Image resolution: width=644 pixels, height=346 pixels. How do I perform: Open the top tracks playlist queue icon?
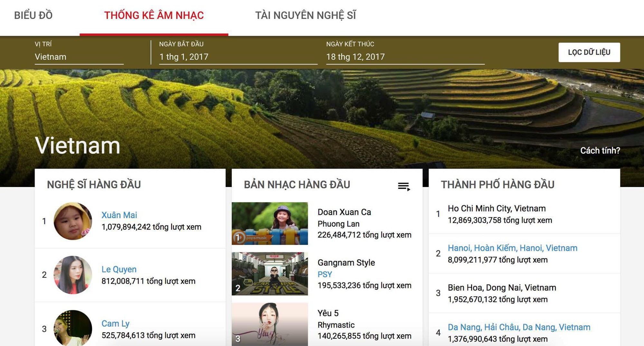pyautogui.click(x=404, y=186)
